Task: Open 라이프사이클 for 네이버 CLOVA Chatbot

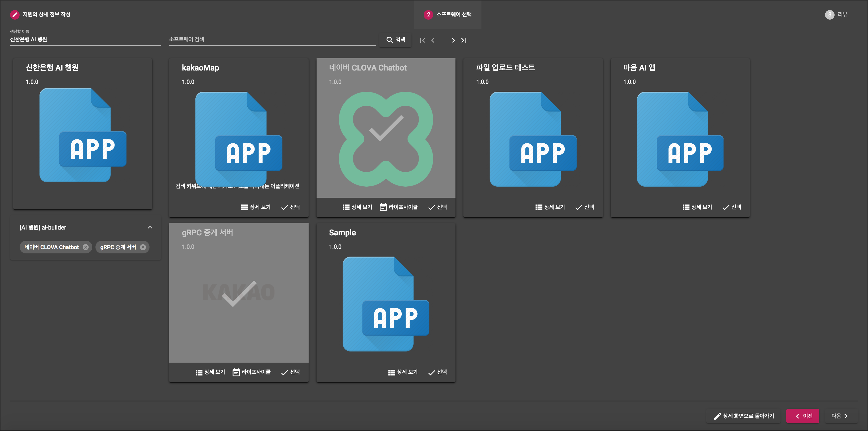Action: click(x=399, y=207)
